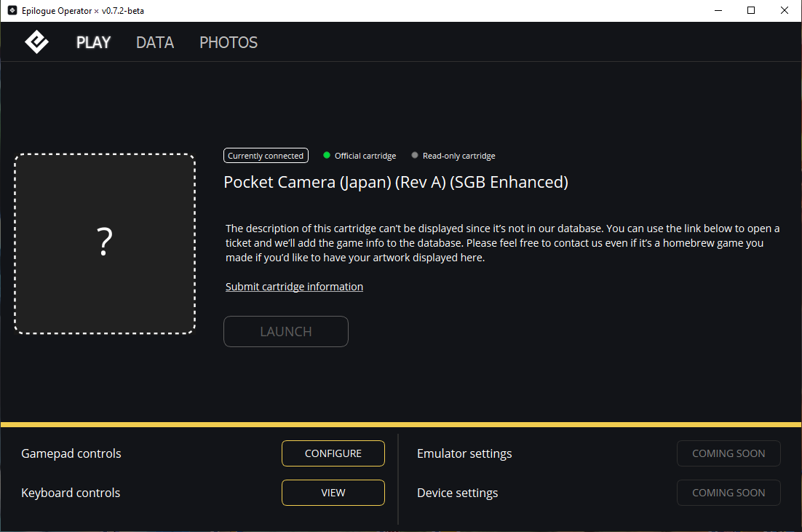Click the Pocket Camera cartridge title

396,182
